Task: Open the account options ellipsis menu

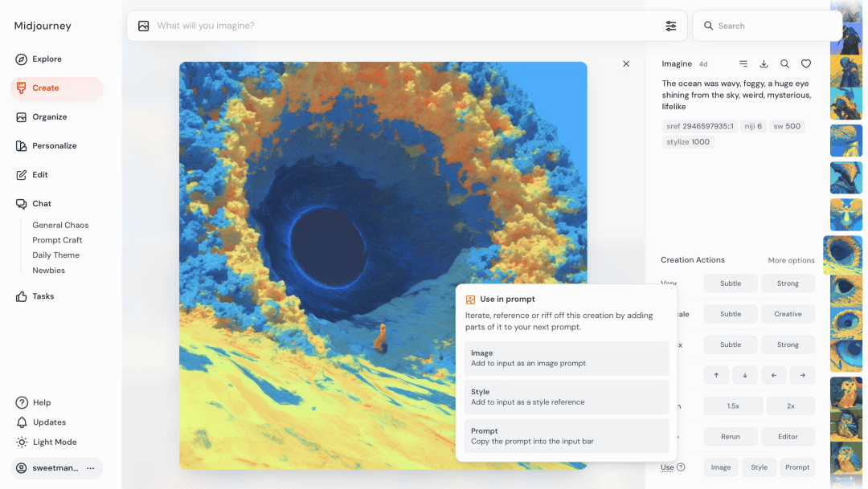Action: 90,468
